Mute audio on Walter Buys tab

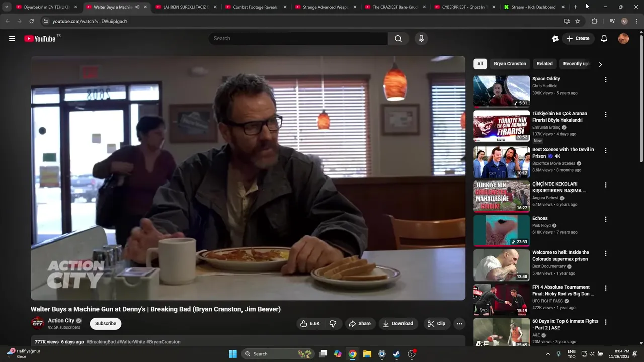click(x=137, y=7)
